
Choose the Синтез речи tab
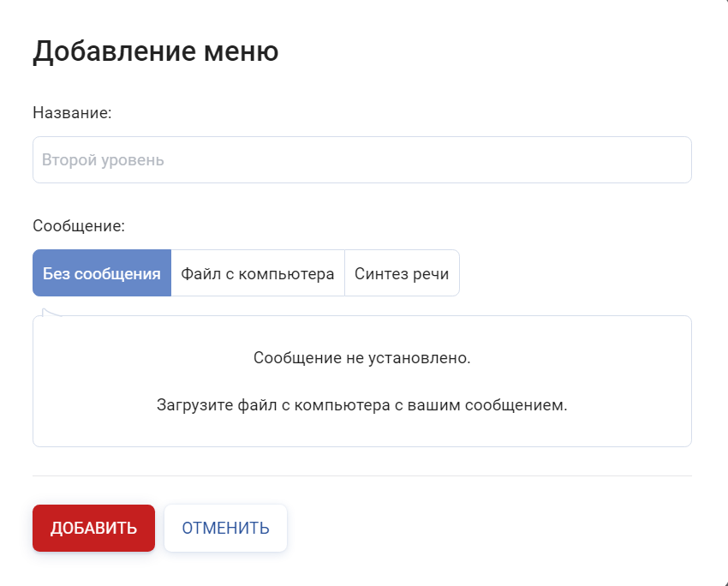402,274
